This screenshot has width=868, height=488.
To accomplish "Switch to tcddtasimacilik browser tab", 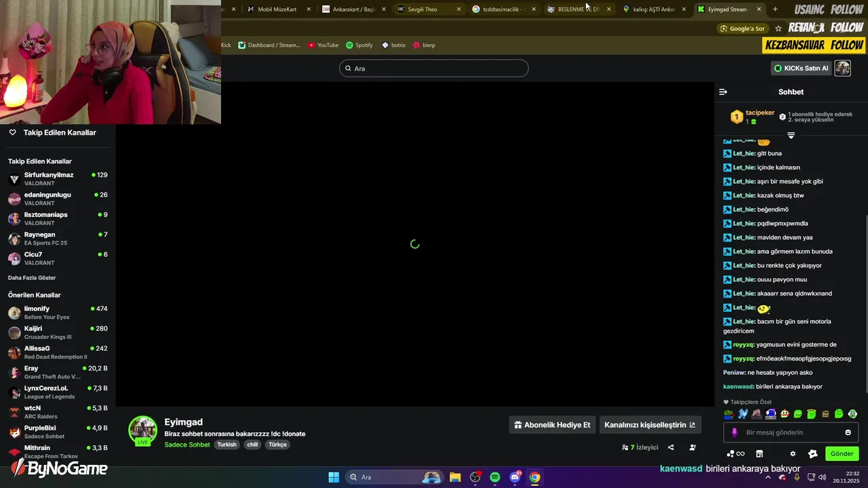I will pyautogui.click(x=503, y=9).
